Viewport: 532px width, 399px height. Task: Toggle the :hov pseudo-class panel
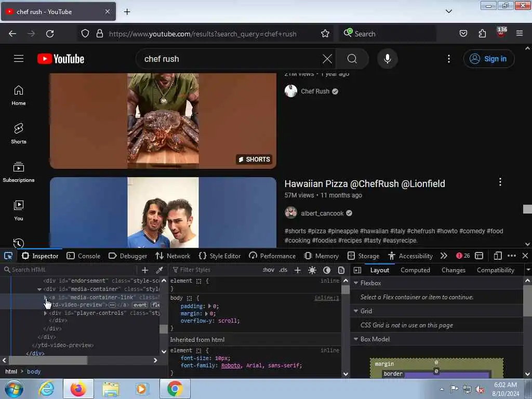pyautogui.click(x=269, y=270)
